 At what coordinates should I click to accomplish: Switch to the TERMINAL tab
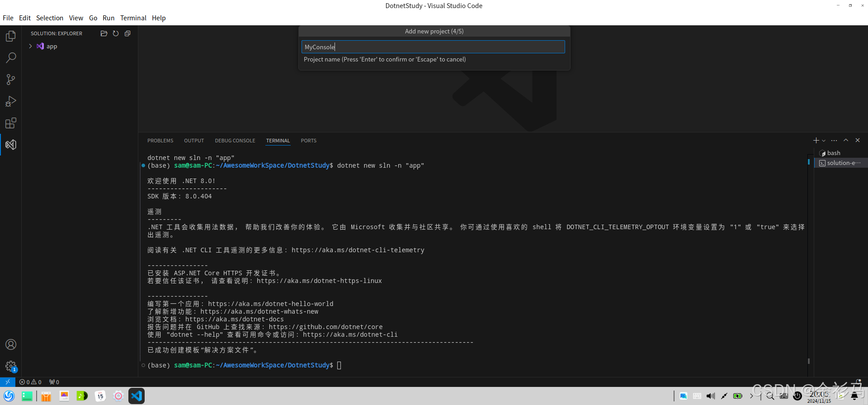(278, 141)
